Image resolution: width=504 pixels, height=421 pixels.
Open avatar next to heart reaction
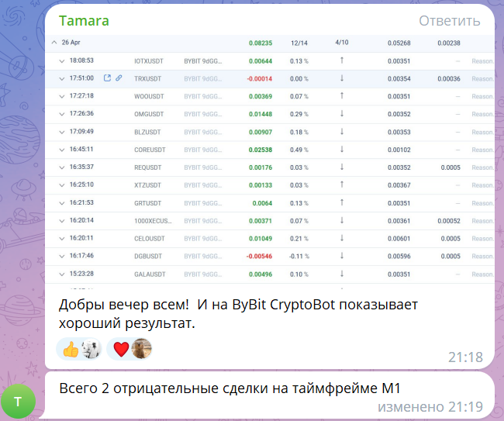coord(141,349)
